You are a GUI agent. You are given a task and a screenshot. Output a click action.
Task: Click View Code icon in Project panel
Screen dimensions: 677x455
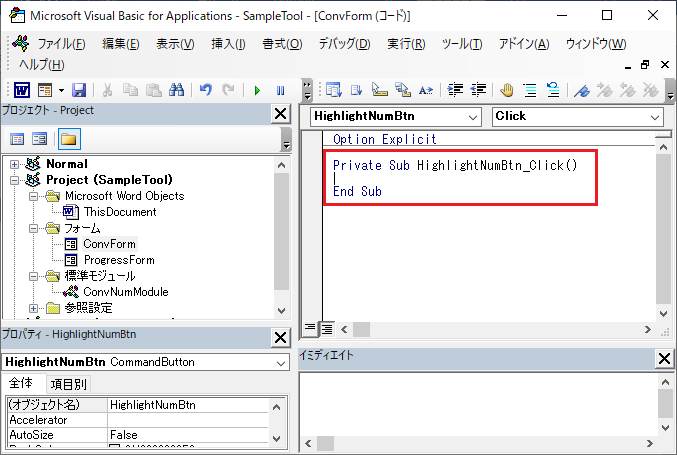(17, 139)
